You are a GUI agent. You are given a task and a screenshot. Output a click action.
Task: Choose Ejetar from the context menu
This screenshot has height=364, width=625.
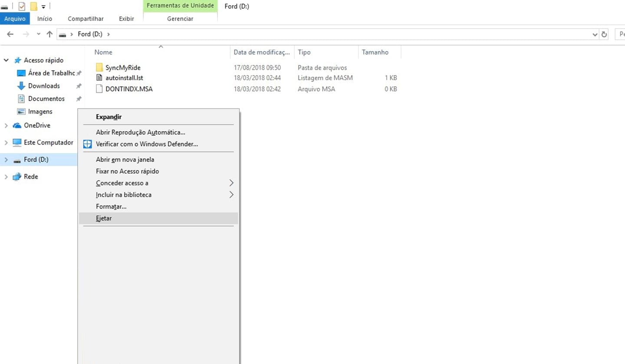[x=104, y=218]
